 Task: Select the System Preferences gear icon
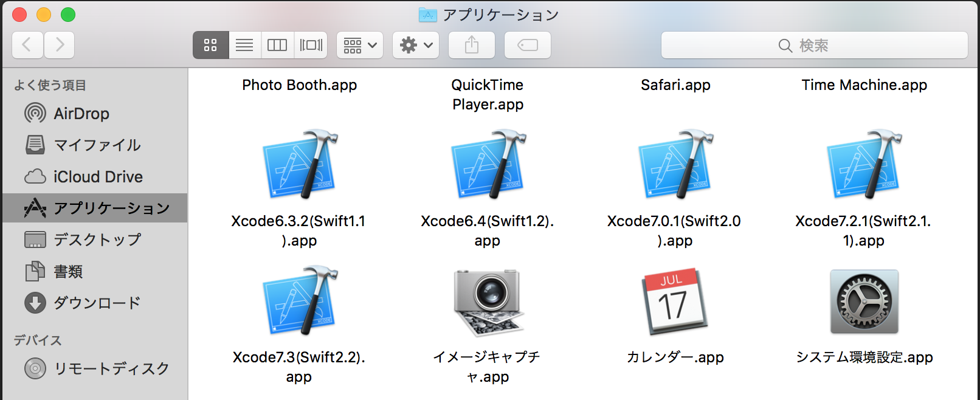pos(864,302)
